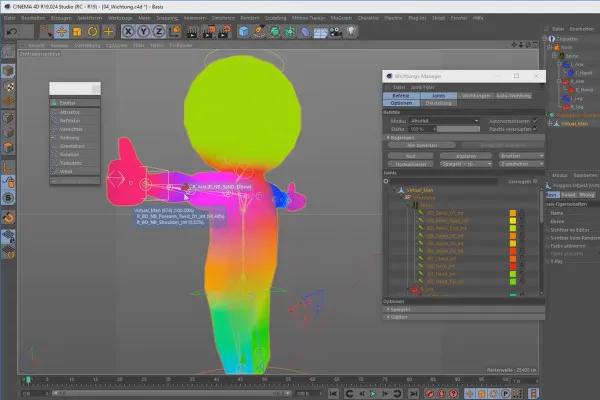Click the color swatch of the first Spine joint in the Joints list

513,213
